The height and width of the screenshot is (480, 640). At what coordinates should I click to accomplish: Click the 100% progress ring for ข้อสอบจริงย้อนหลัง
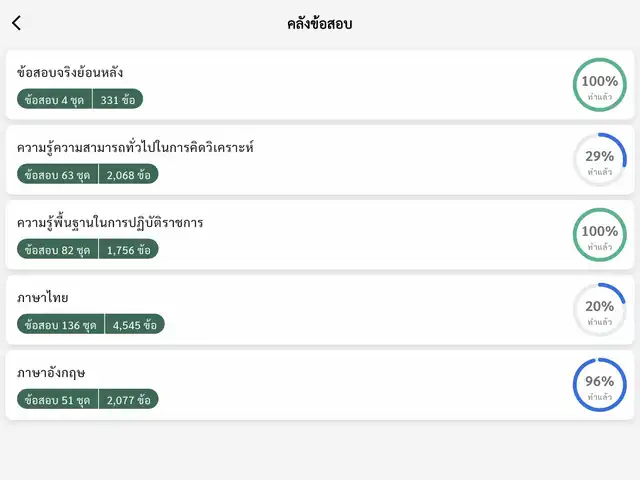pyautogui.click(x=599, y=85)
